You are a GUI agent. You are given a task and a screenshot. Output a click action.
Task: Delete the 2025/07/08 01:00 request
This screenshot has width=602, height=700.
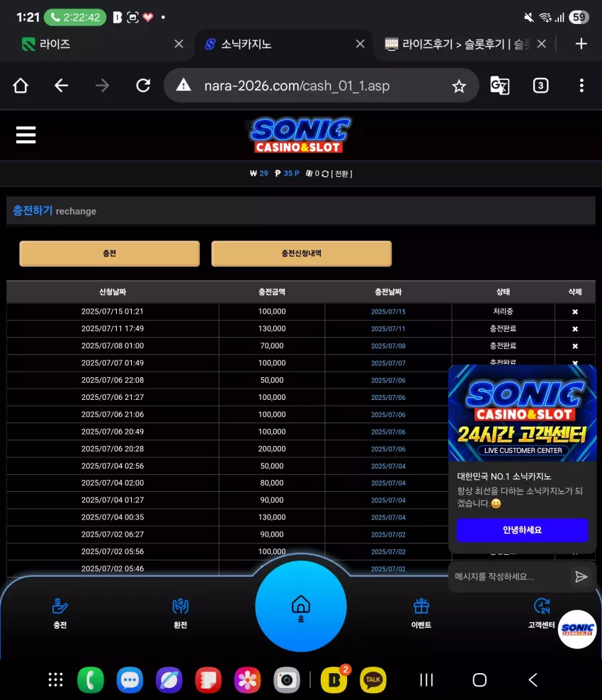tap(575, 346)
